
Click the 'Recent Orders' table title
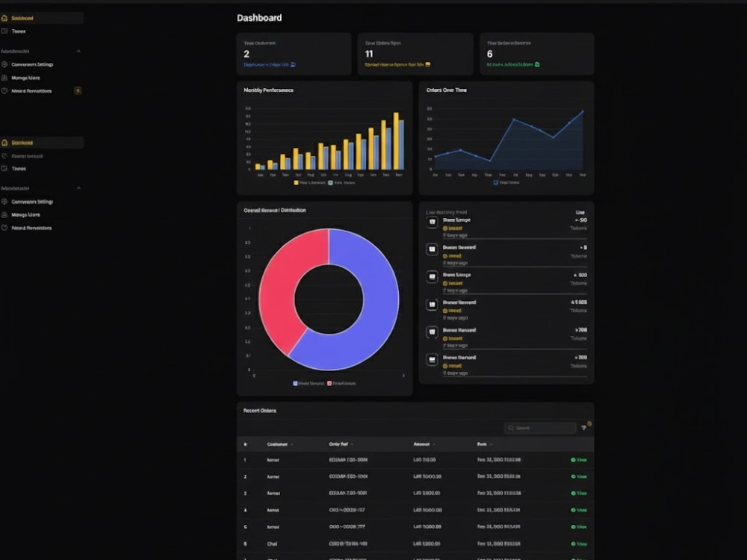click(x=260, y=411)
